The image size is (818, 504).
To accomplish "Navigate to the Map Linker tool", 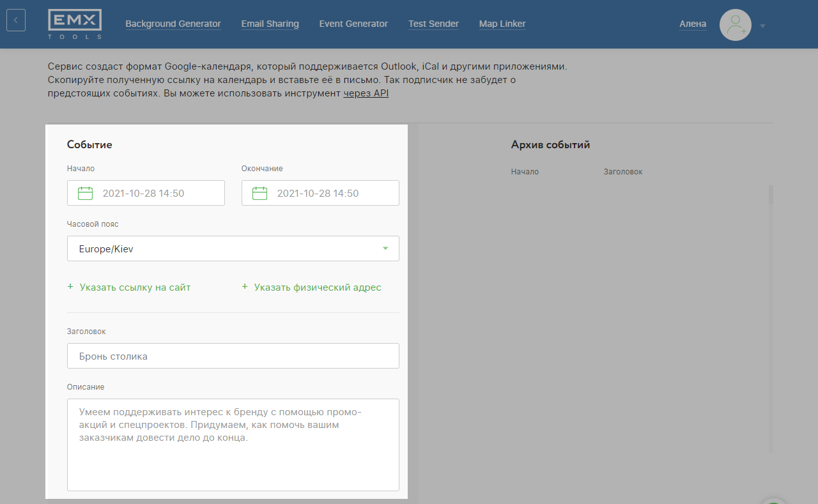I will coord(502,24).
